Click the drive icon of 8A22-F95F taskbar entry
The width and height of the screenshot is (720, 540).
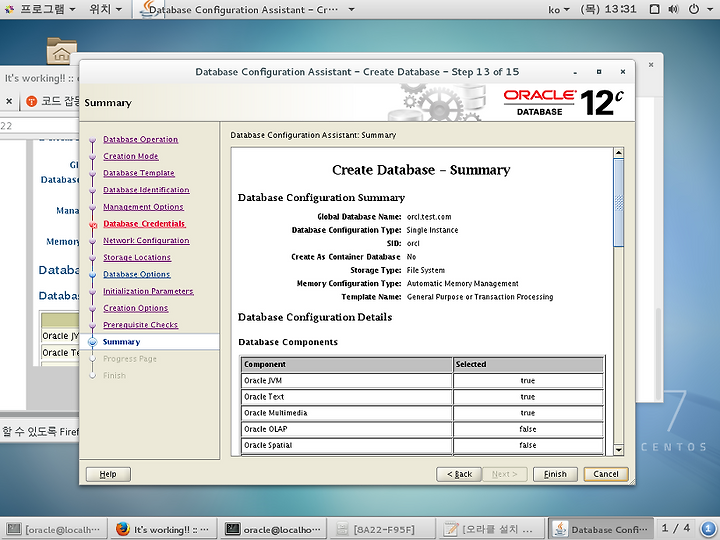342,529
